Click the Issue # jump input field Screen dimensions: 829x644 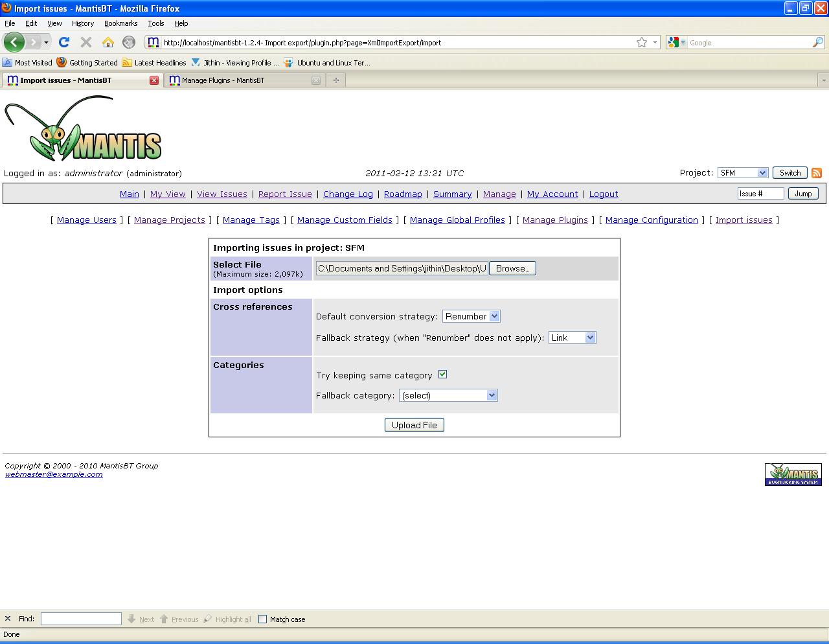coord(760,194)
